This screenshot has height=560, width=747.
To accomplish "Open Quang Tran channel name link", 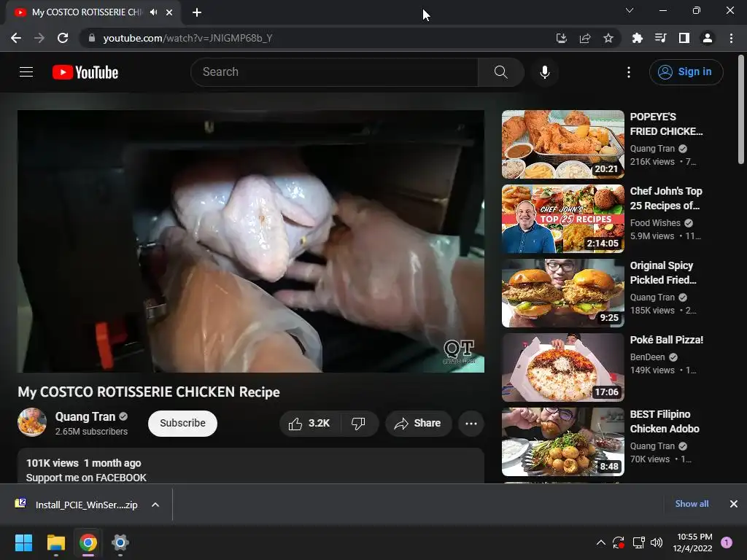I will [x=85, y=416].
